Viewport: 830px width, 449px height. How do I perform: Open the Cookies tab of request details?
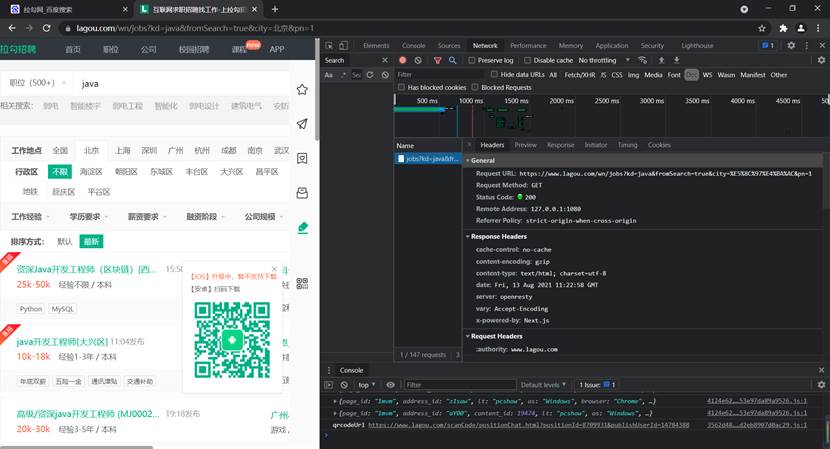(x=659, y=145)
